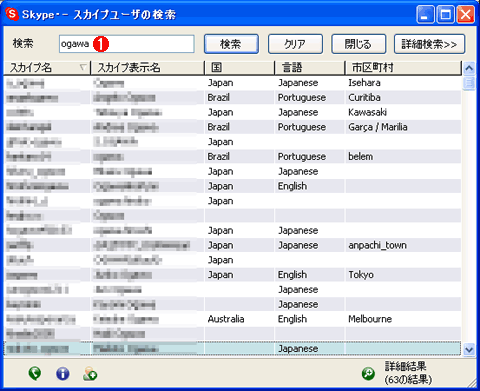This screenshot has width=480, height=391.
Task: Select the row with city Melbourne
Action: (x=233, y=319)
